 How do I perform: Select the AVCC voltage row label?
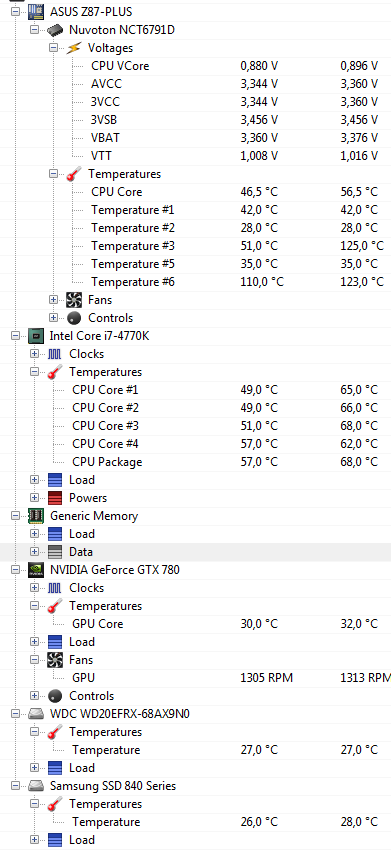click(x=106, y=84)
